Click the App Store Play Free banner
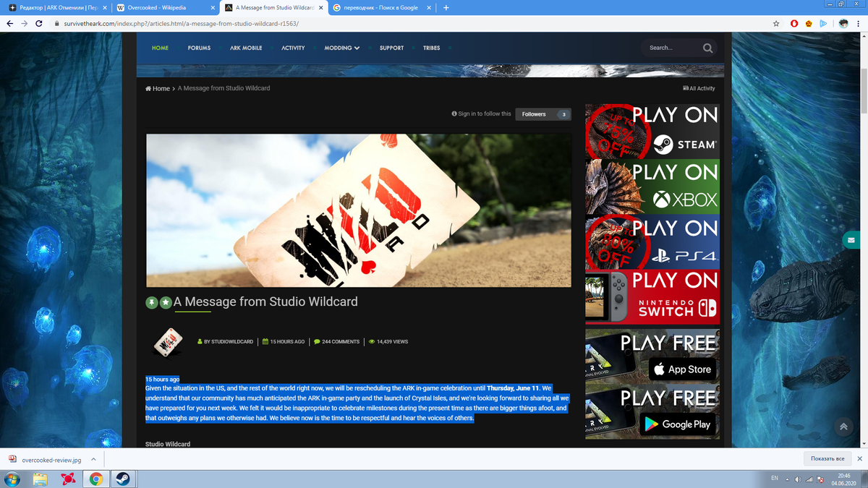 point(652,356)
